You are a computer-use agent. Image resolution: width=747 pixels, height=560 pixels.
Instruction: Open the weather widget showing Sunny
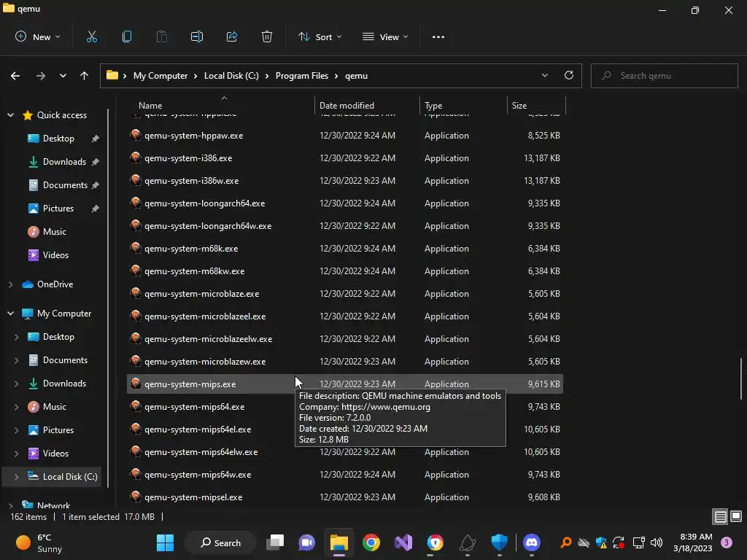tap(39, 542)
